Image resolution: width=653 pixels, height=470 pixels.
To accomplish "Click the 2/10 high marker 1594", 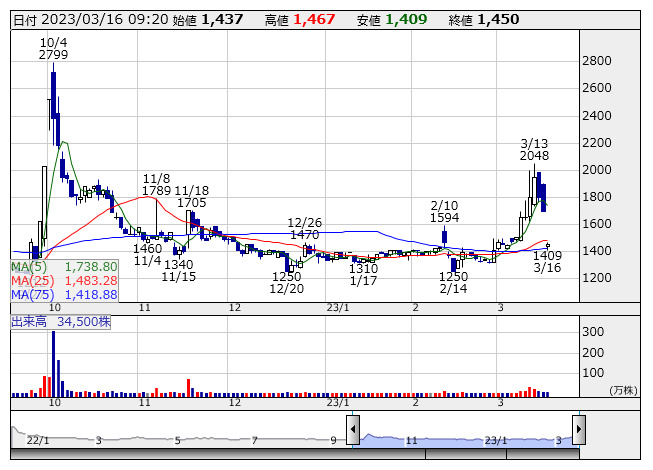I will pos(444,217).
